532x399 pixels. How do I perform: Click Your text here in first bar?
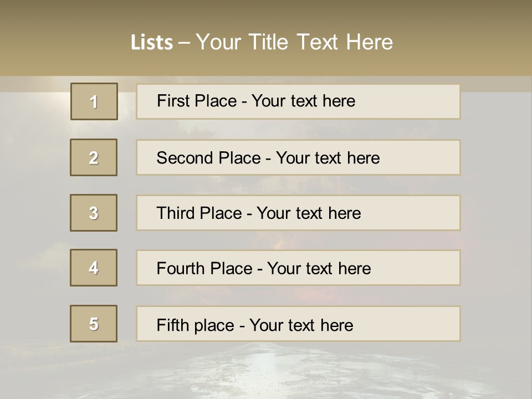(x=303, y=101)
